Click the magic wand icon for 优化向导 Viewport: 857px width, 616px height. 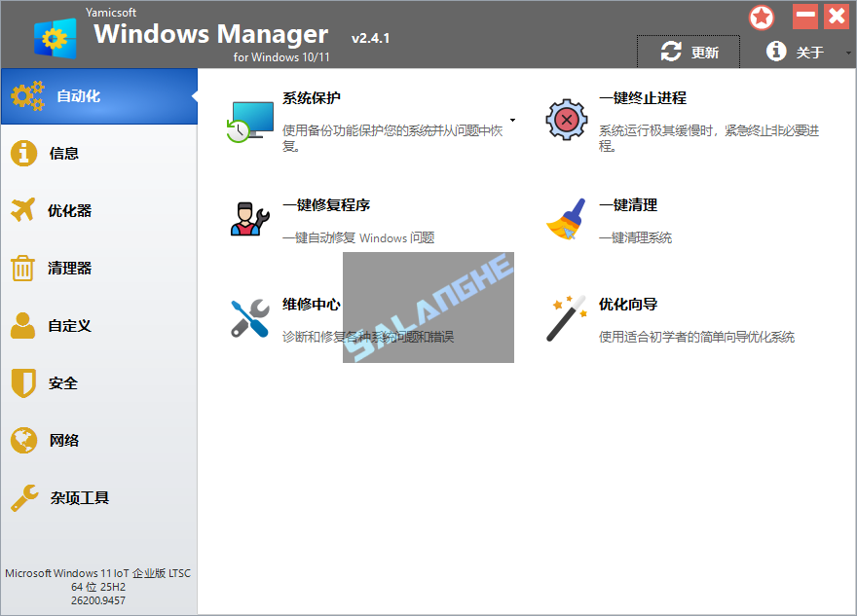click(x=566, y=318)
